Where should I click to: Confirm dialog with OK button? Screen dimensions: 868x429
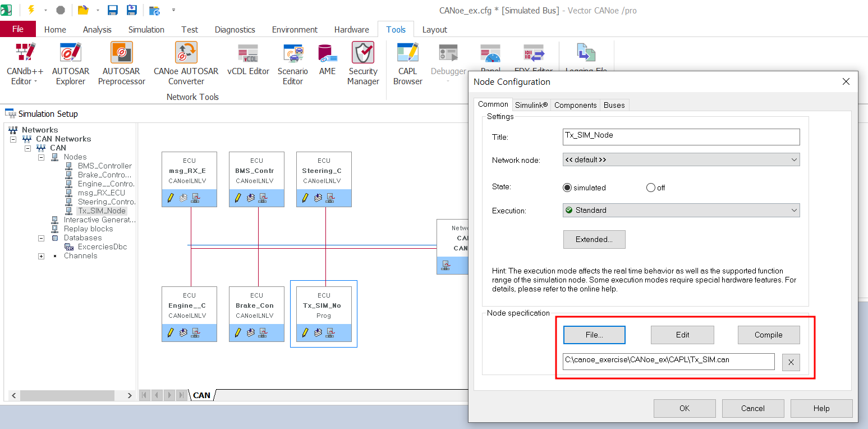pyautogui.click(x=685, y=408)
